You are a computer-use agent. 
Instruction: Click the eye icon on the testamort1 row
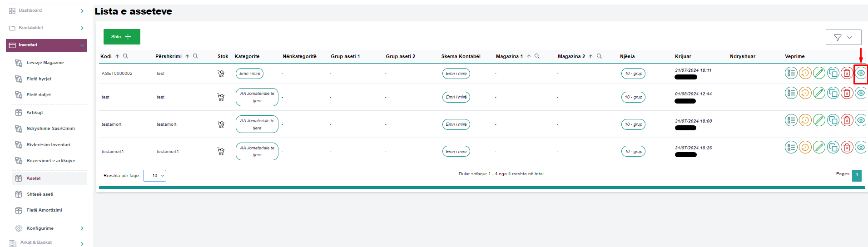[861, 147]
